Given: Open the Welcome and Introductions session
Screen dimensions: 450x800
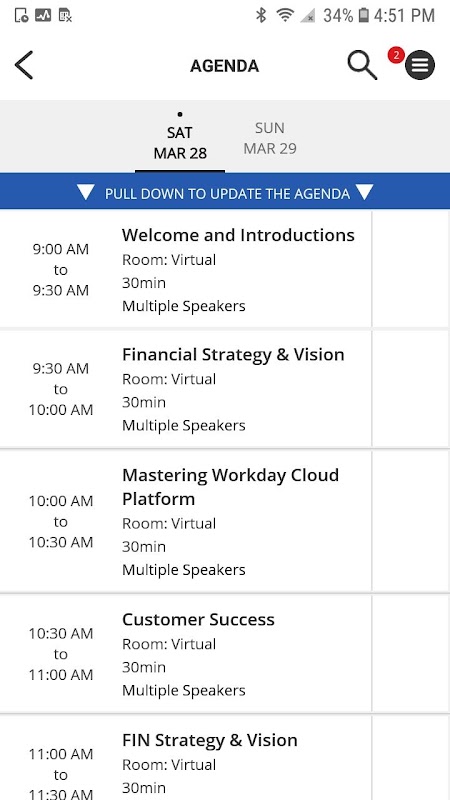Looking at the screenshot, I should pos(186,269).
